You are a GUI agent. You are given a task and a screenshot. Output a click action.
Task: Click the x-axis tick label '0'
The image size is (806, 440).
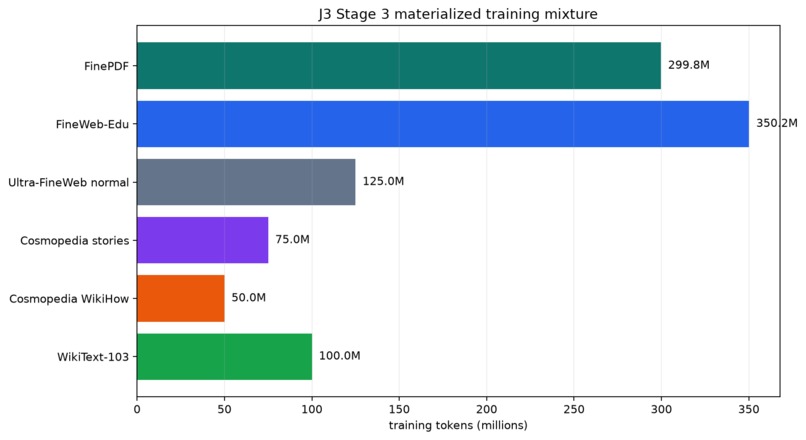point(137,409)
